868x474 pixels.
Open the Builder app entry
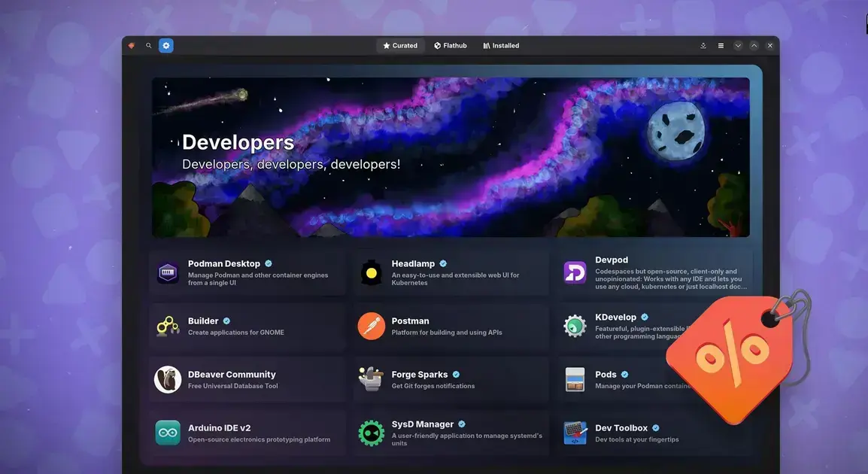247,326
